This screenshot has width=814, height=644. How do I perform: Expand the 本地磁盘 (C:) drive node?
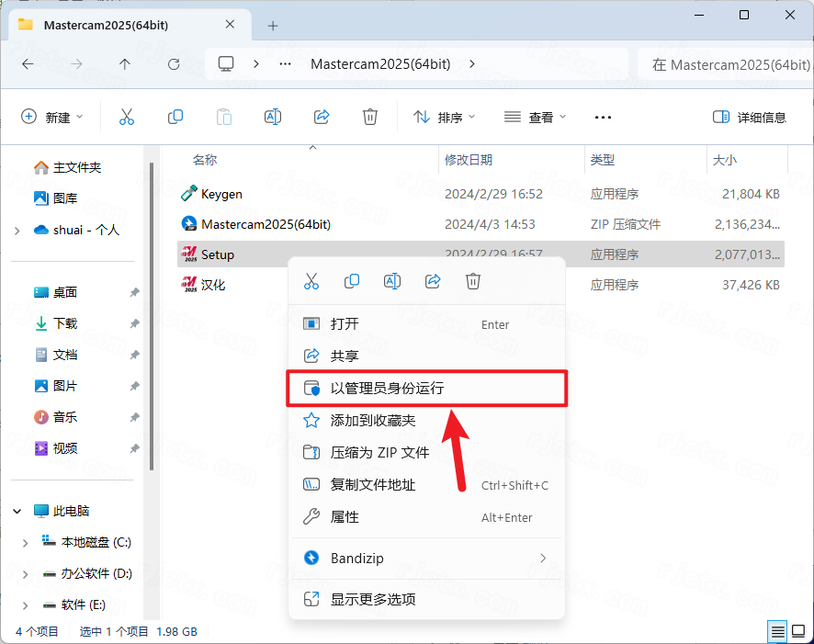26,543
